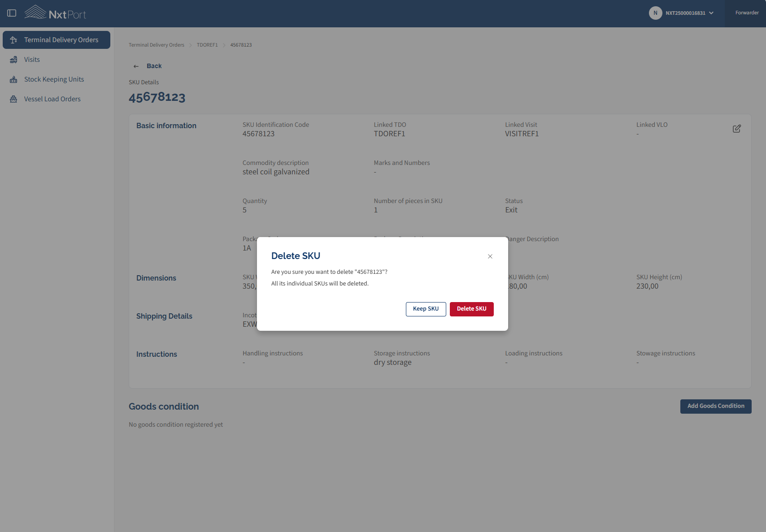Click the edit pencil icon for Basic information
The width and height of the screenshot is (766, 532).
(x=736, y=129)
